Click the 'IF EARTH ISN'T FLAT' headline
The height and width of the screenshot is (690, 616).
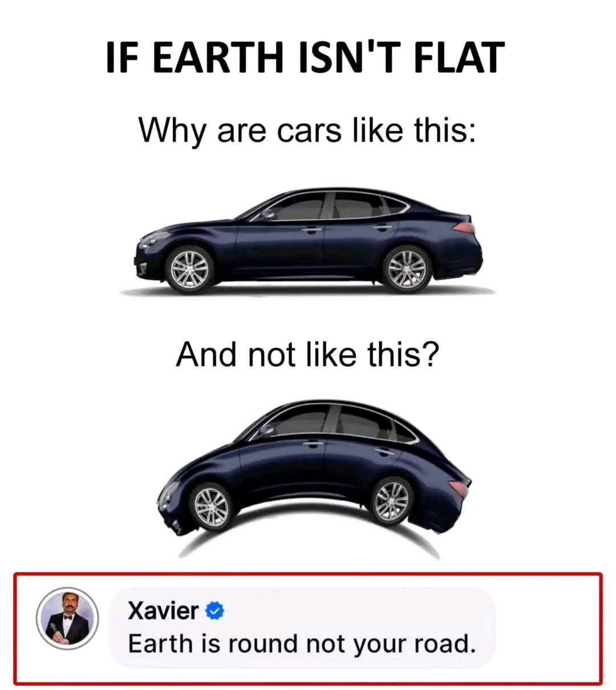[305, 58]
